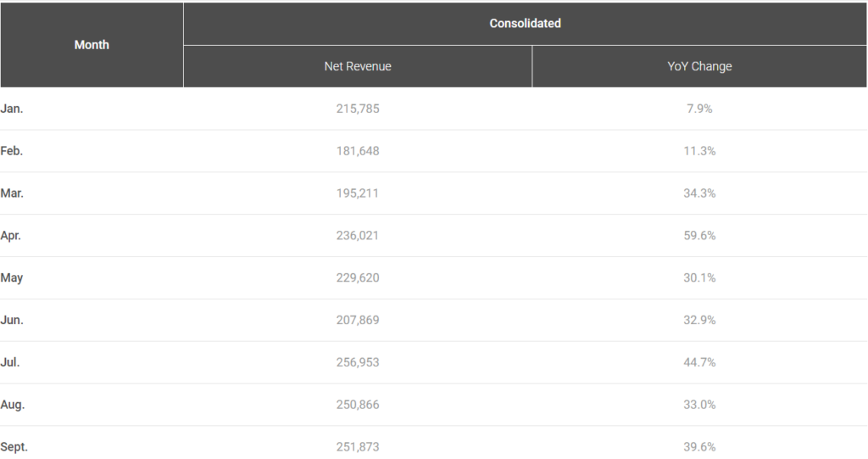Image resolution: width=868 pixels, height=459 pixels.
Task: Click March YoY change 34.3%
Action: coord(699,193)
